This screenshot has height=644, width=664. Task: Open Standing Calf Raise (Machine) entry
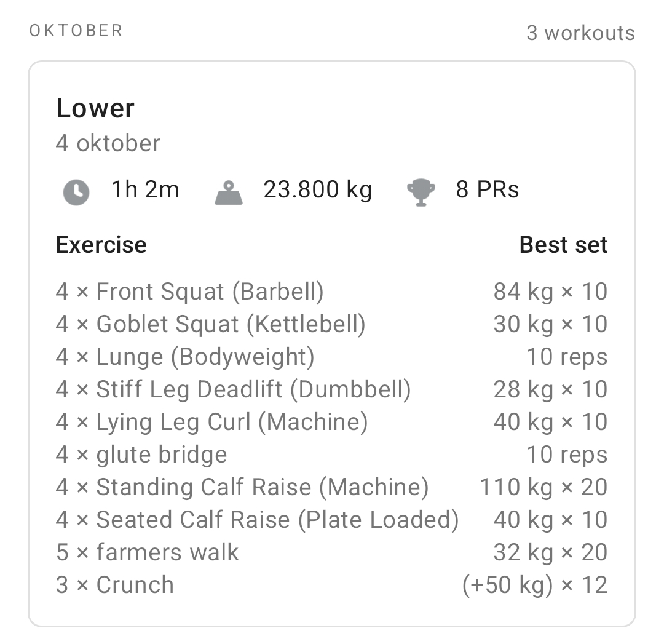pos(242,487)
